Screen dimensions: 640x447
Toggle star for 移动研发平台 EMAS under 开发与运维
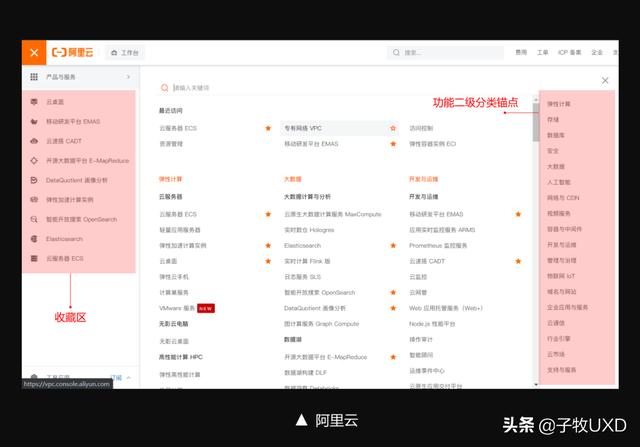518,214
